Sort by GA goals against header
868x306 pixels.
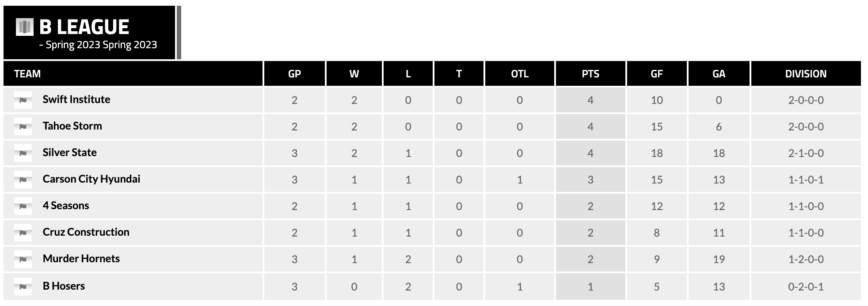[719, 74]
